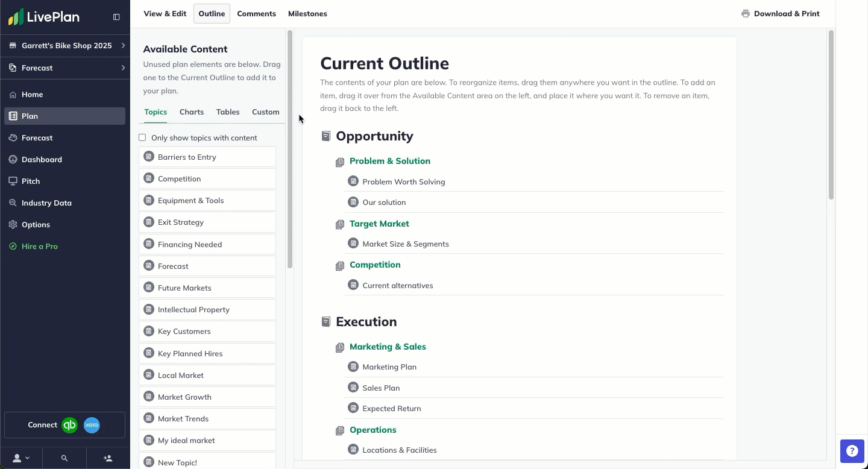Click Market Size & Segments in outline
The height and width of the screenshot is (469, 868).
click(x=406, y=244)
